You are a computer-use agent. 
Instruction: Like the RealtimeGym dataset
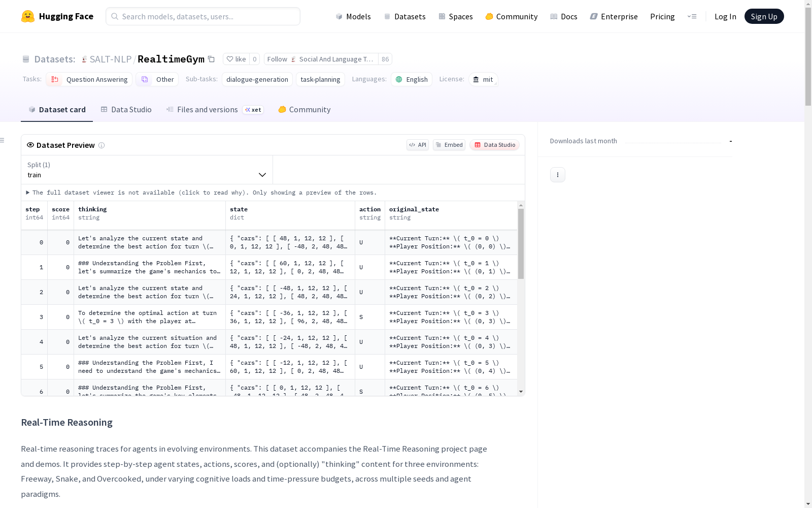point(236,59)
